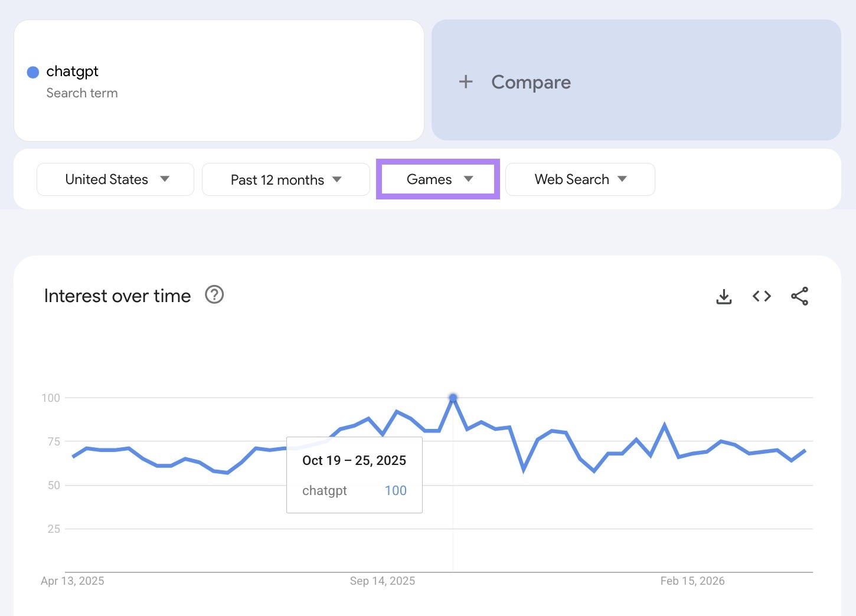This screenshot has width=856, height=616.
Task: Click the Compare panel to add a term
Action: coord(636,82)
